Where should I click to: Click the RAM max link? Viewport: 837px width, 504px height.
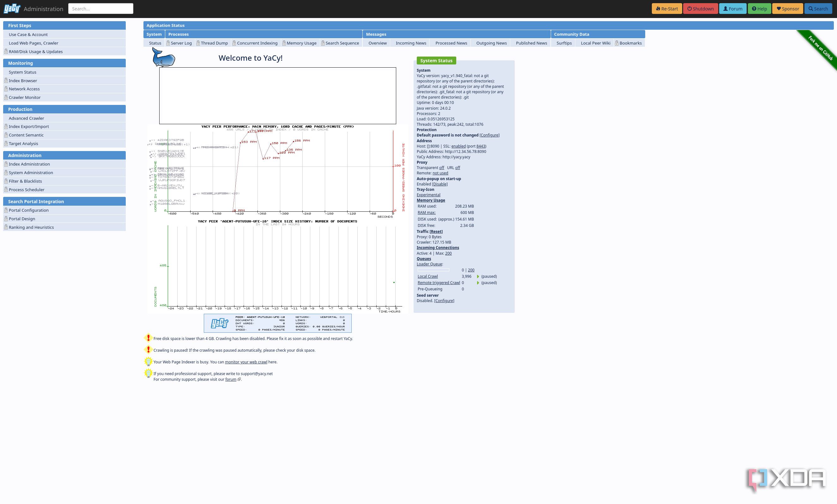(426, 213)
